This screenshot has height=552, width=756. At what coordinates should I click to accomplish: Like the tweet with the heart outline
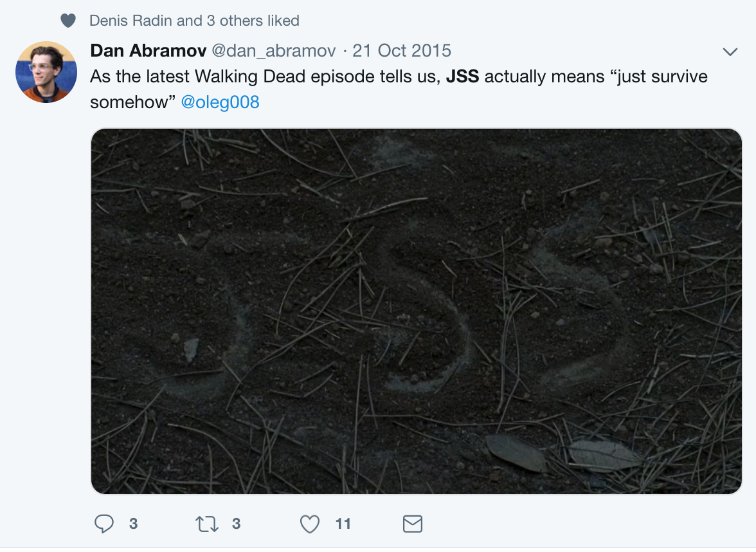pos(310,524)
